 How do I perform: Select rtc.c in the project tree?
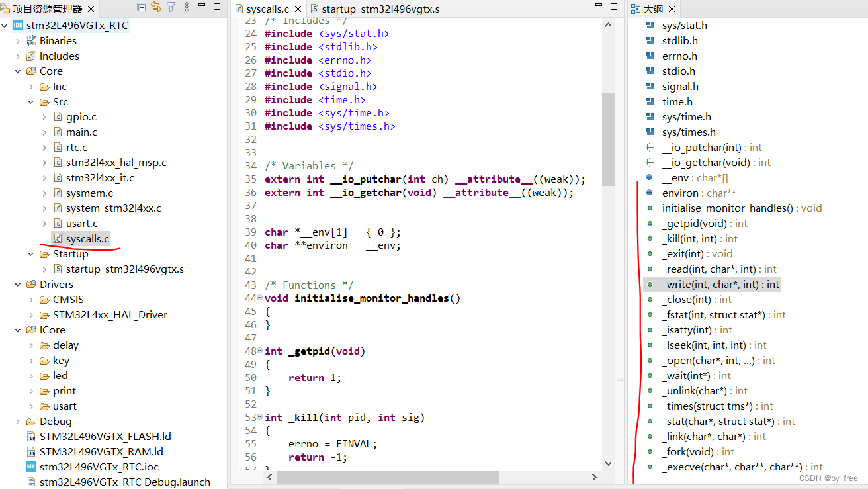point(76,148)
